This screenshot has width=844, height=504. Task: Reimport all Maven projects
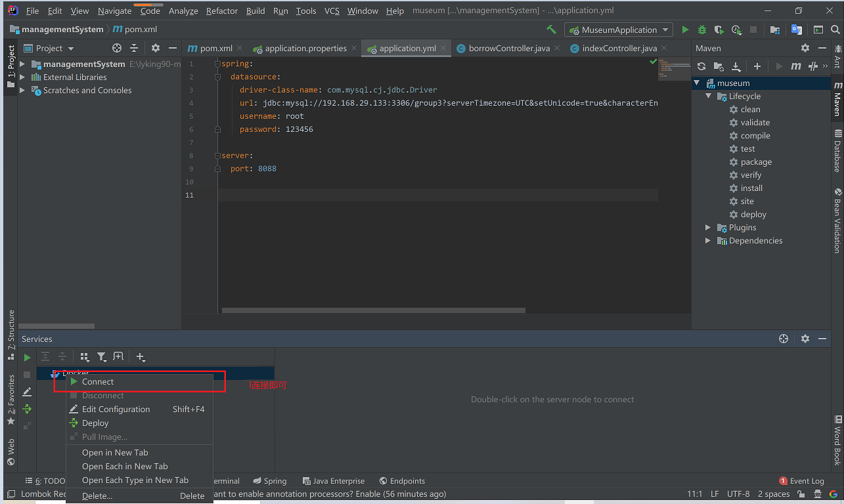701,66
